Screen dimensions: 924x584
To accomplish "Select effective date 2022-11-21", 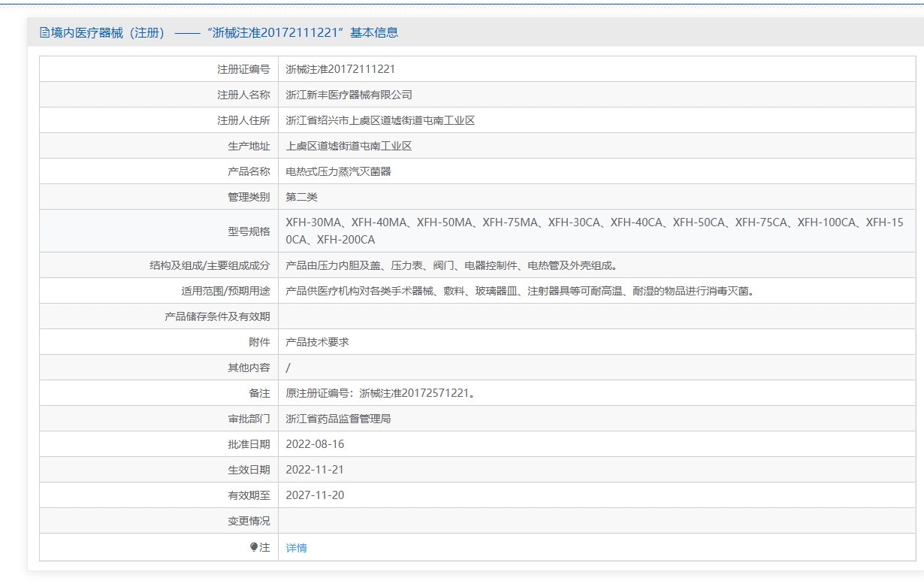I will (x=315, y=470).
